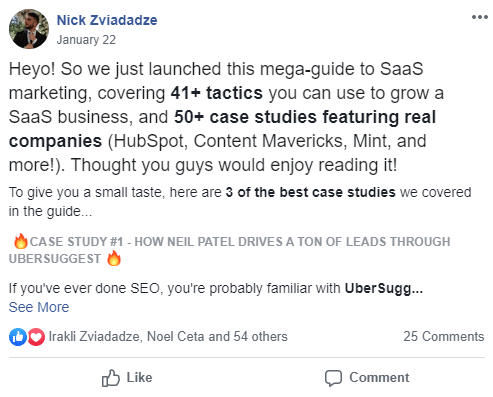The height and width of the screenshot is (397, 493).
Task: Click the fire emoji before Case Study #1
Action: tap(21, 241)
